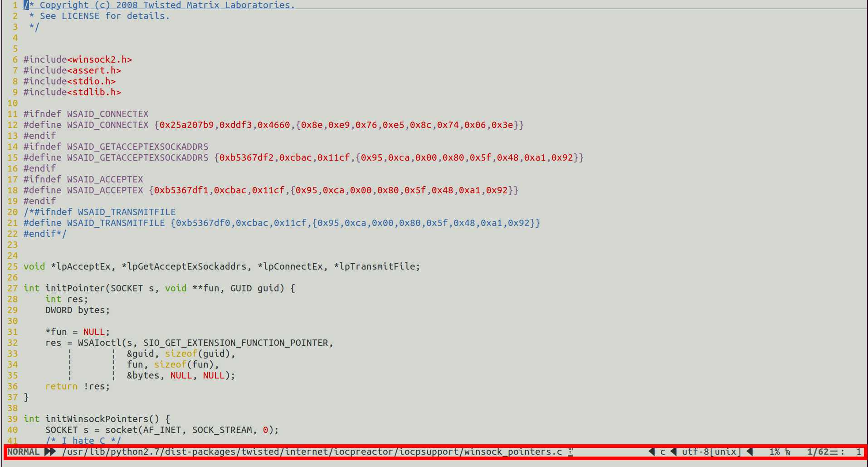868x467 pixels.
Task: Click 'initWinsockPointers()' function name
Action: tap(102, 419)
